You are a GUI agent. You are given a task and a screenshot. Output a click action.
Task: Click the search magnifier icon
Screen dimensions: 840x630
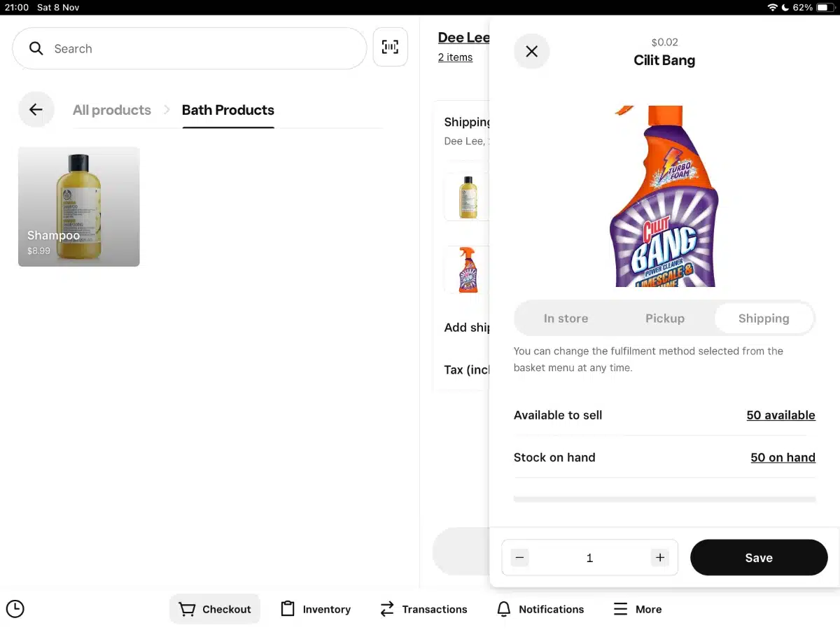[x=36, y=48]
